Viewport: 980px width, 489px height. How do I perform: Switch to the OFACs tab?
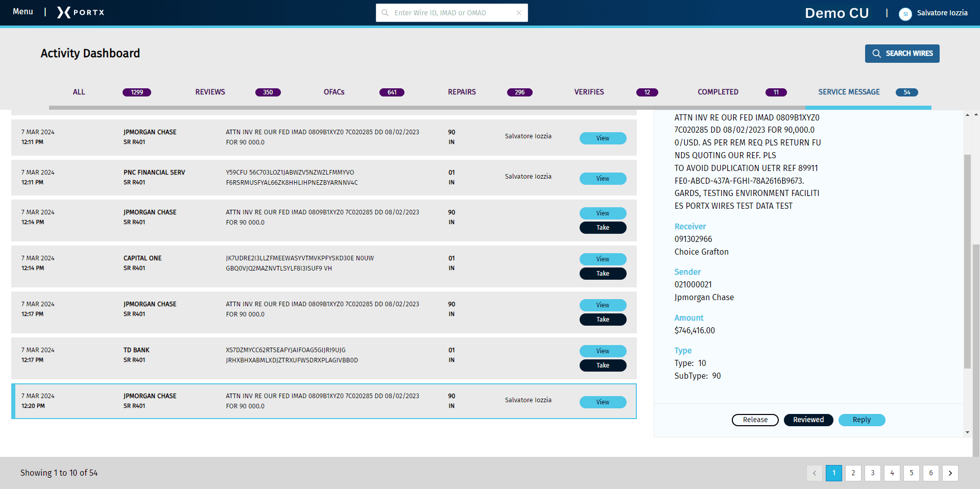(334, 92)
